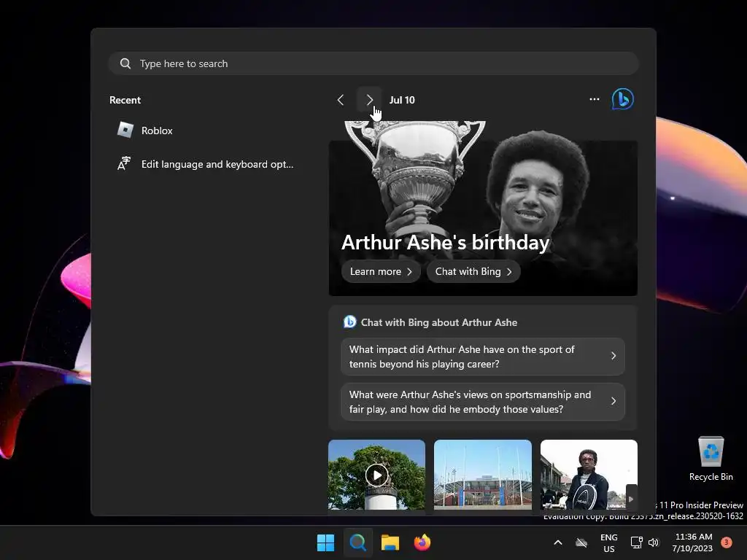This screenshot has height=560, width=747.
Task: Ask about Ashe's impact beyond playing career
Action: pos(483,357)
